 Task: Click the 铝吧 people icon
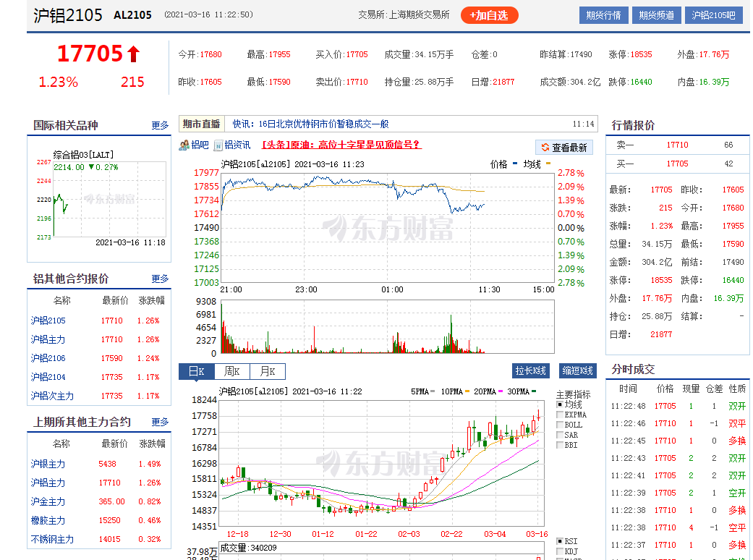pyautogui.click(x=184, y=145)
